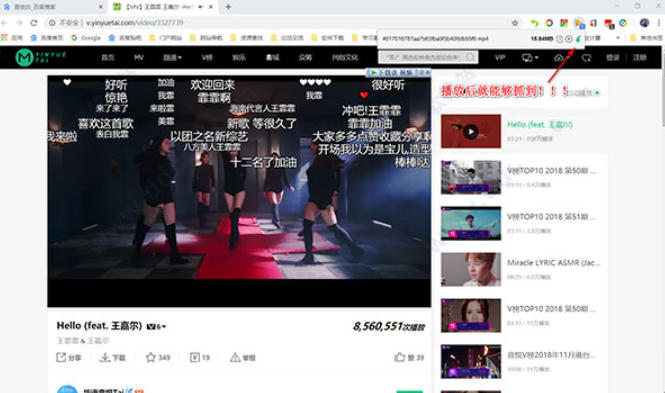Viewport: 665px width, 393px height.
Task: Open the 软件下载 bookmark folder
Action: [327, 38]
